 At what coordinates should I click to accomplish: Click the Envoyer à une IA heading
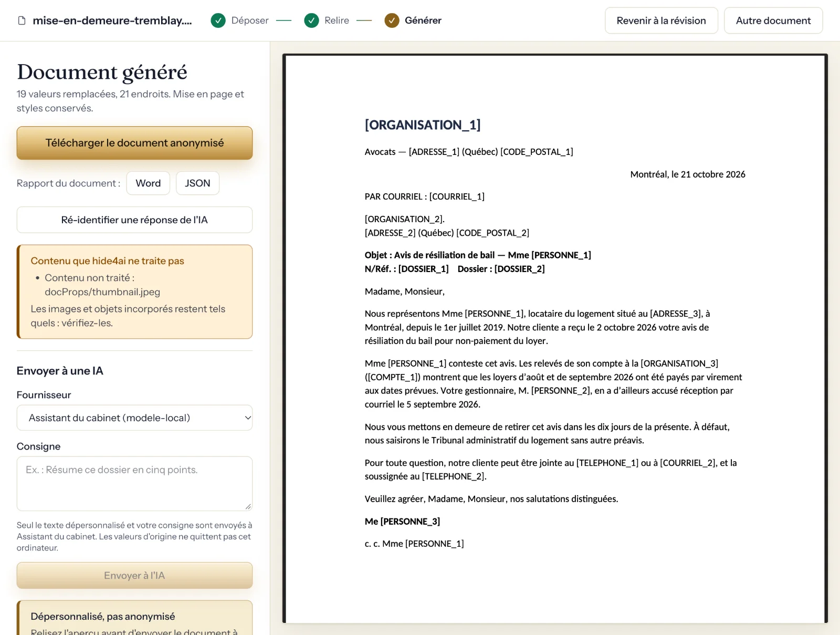click(60, 371)
